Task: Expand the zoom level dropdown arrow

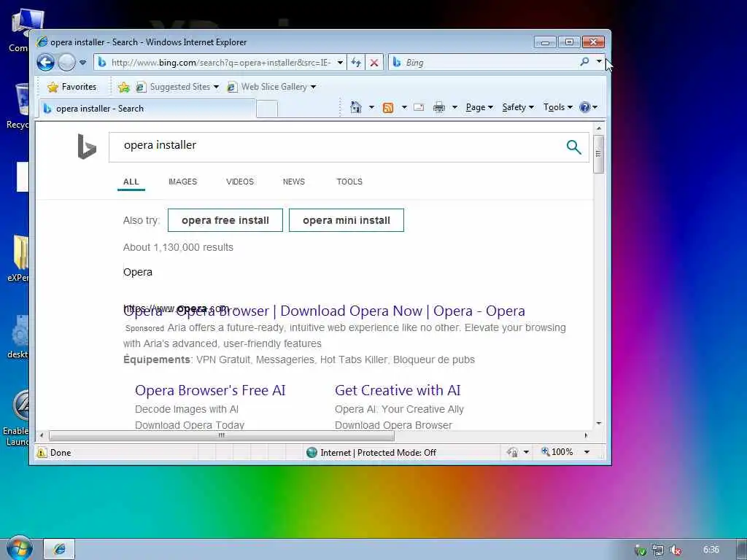Action: [x=587, y=452]
